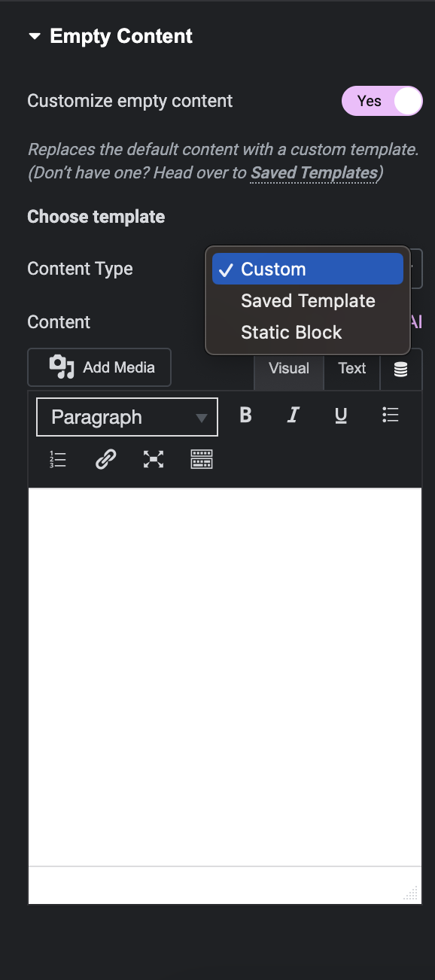This screenshot has height=980, width=435.
Task: Turn off Customize empty content switch
Action: pos(382,101)
